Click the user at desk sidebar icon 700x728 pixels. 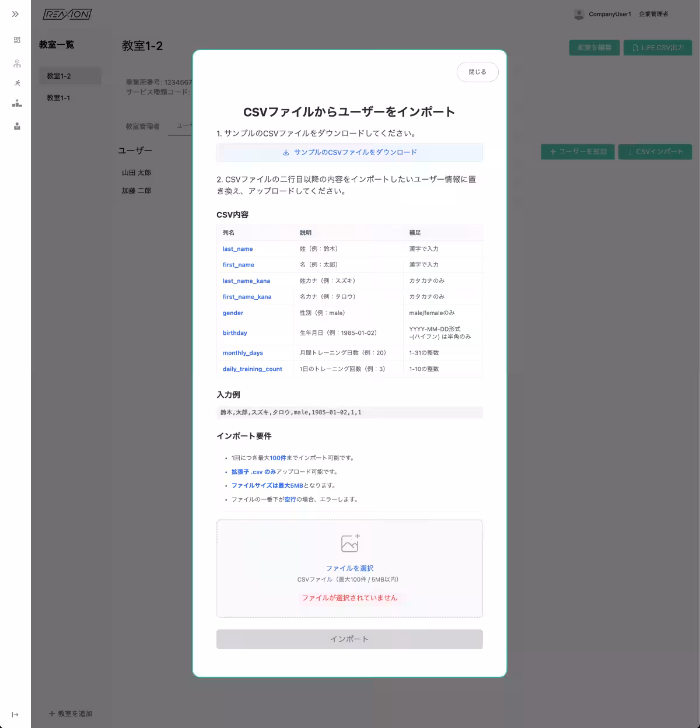tap(17, 126)
